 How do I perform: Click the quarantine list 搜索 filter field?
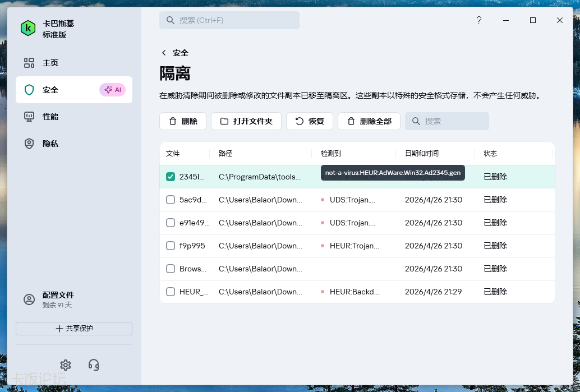[447, 121]
